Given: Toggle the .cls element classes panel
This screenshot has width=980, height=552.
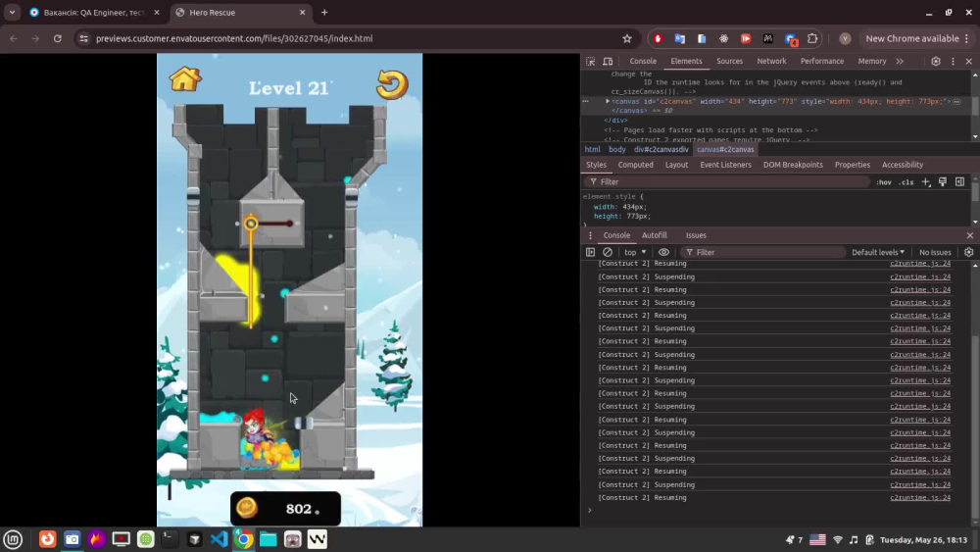Looking at the screenshot, I should 906,182.
